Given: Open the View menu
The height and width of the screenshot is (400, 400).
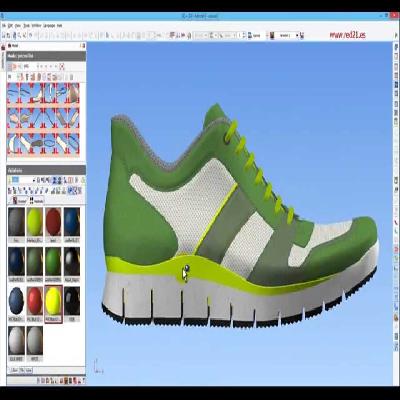Looking at the screenshot, I should coord(18,26).
